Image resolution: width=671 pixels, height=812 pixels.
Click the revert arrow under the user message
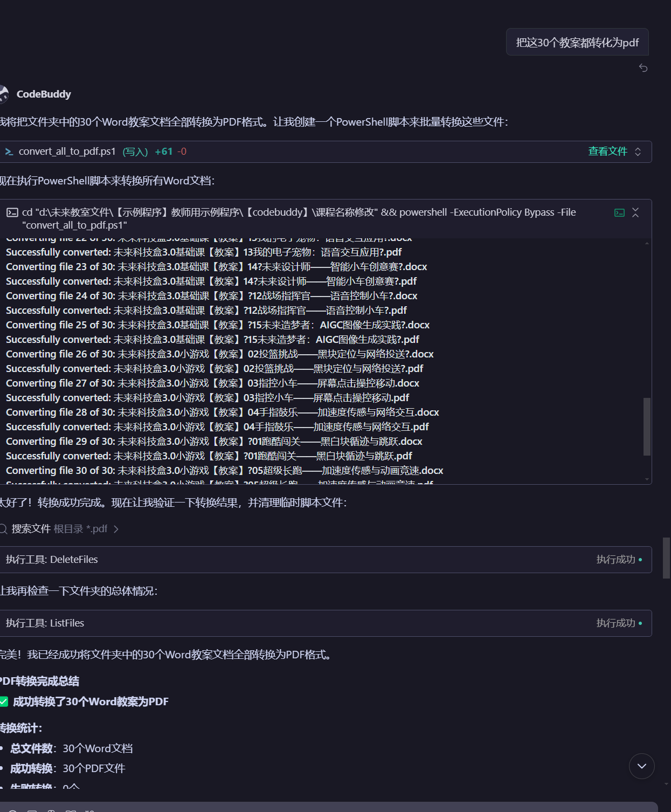coord(643,68)
